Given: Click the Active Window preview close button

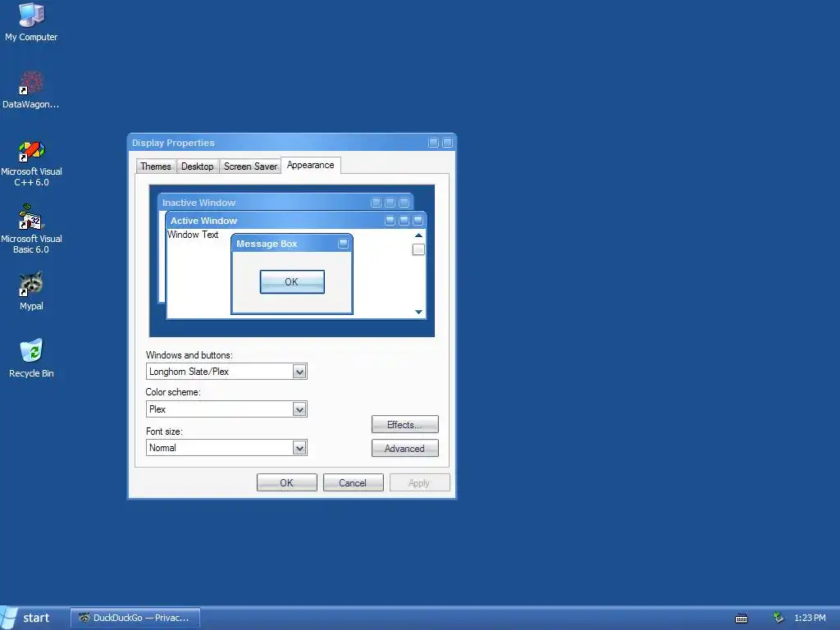Looking at the screenshot, I should [x=418, y=220].
